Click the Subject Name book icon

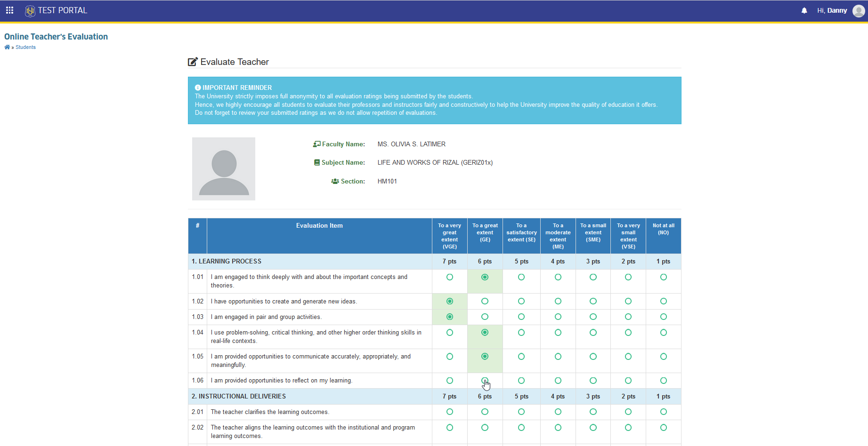(317, 162)
